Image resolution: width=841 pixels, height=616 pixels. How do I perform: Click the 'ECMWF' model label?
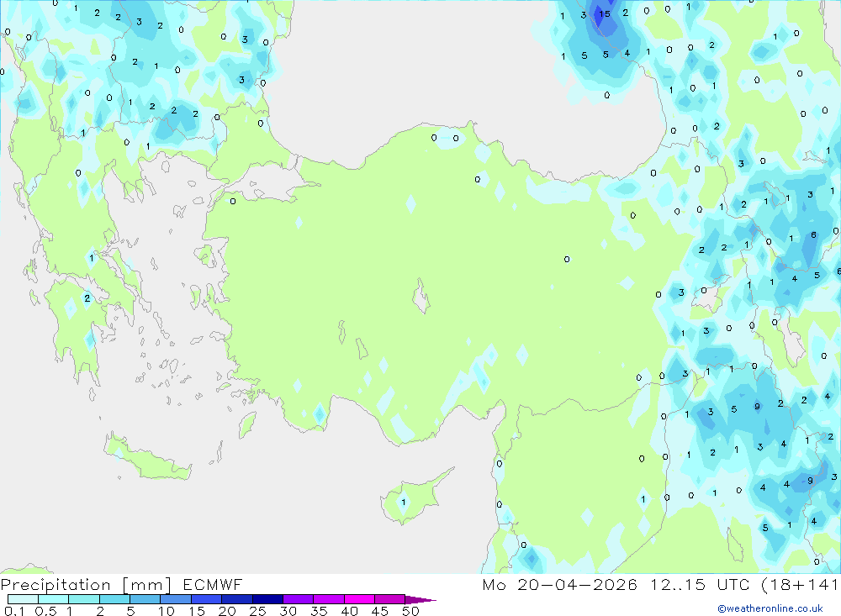click(213, 584)
